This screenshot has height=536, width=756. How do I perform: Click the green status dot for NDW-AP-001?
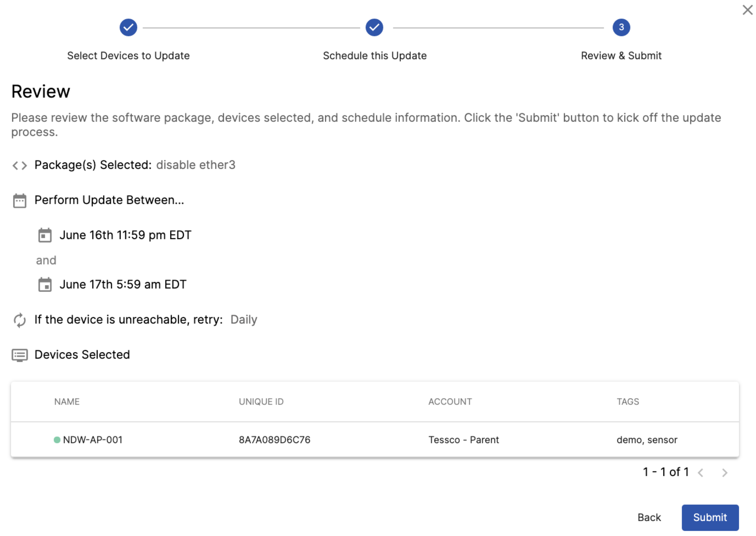[57, 440]
